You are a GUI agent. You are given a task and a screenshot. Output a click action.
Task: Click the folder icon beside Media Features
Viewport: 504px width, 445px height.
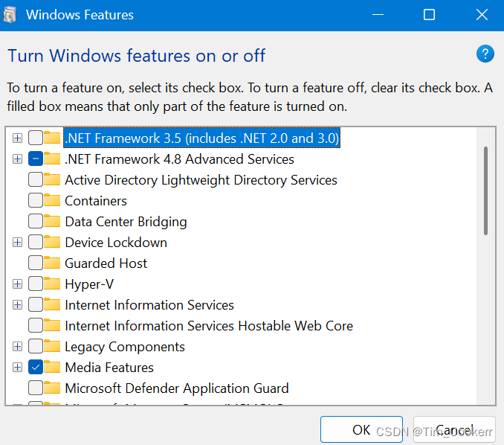52,367
